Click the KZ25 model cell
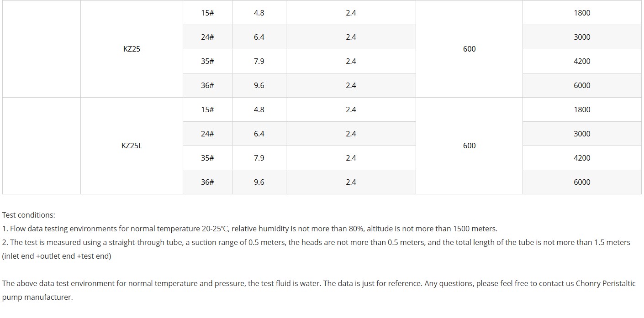This screenshot has width=644, height=318. click(x=132, y=49)
